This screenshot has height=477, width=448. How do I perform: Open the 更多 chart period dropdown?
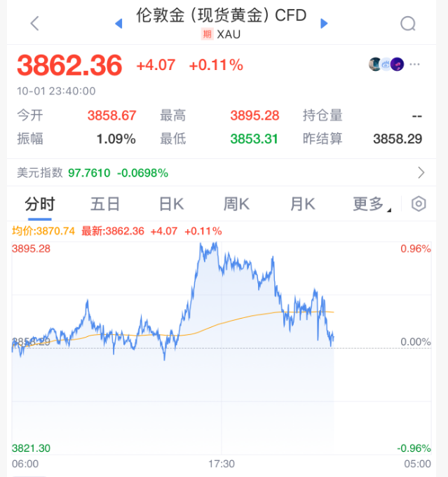coord(372,204)
